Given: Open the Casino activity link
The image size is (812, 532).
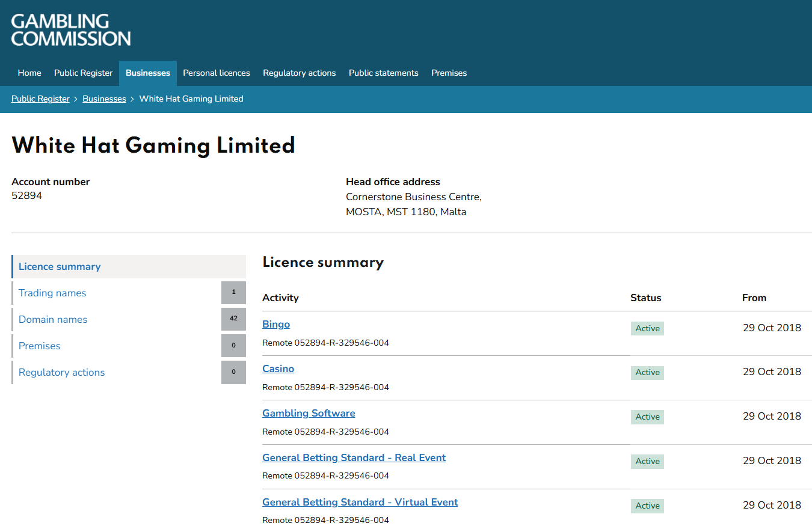Looking at the screenshot, I should pyautogui.click(x=278, y=368).
